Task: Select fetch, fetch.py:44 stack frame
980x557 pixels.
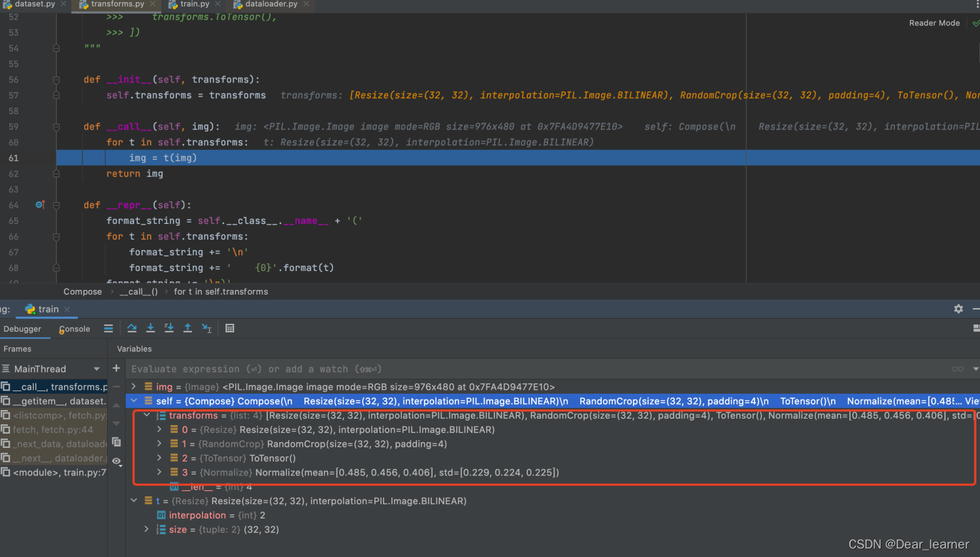Action: 54,430
